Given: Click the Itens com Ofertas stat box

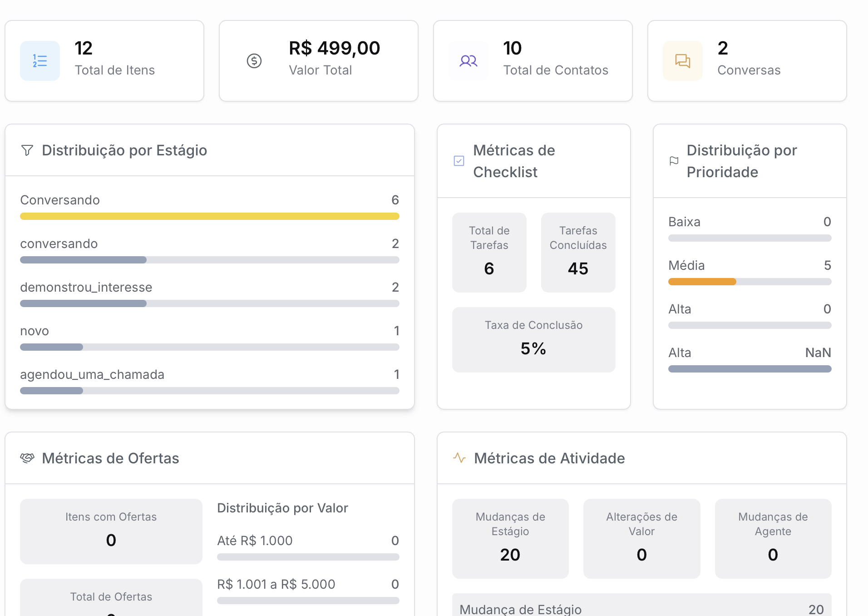Looking at the screenshot, I should 110,531.
